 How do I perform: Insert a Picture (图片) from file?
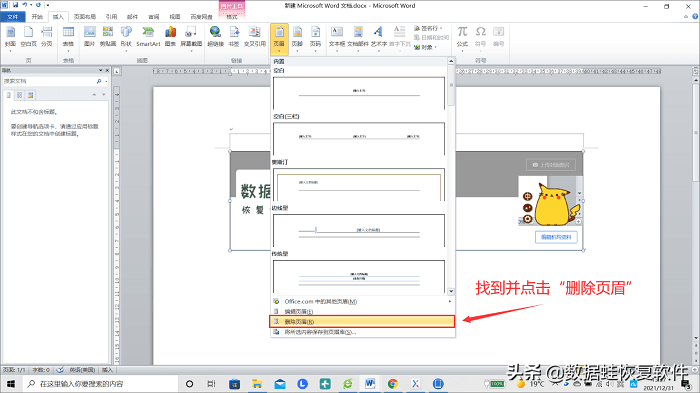point(89,37)
